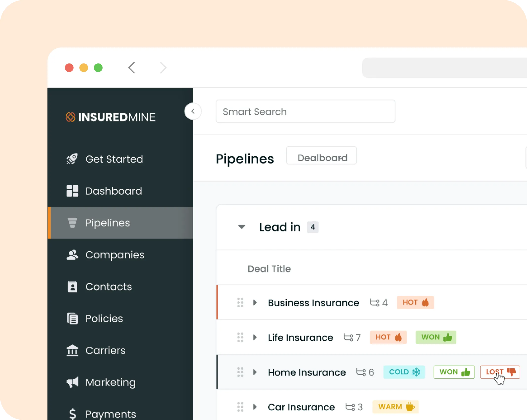
Task: Toggle WON status on Home Insurance
Action: coord(454,372)
